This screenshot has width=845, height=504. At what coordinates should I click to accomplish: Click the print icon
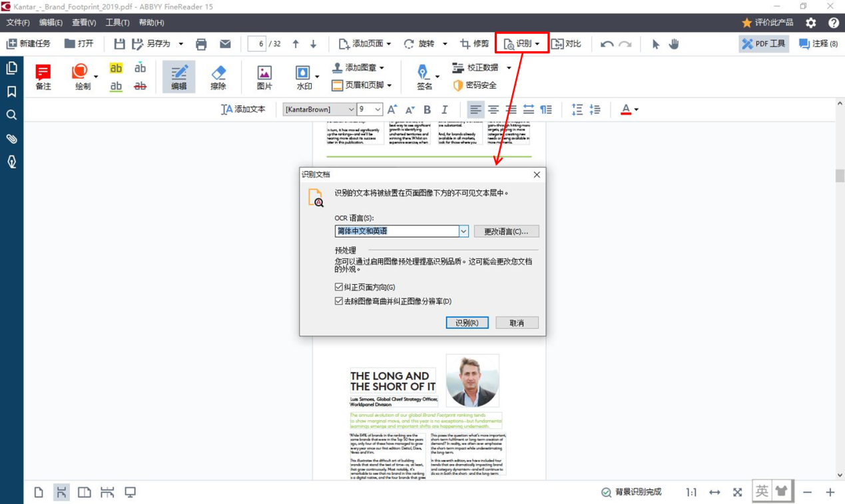201,44
